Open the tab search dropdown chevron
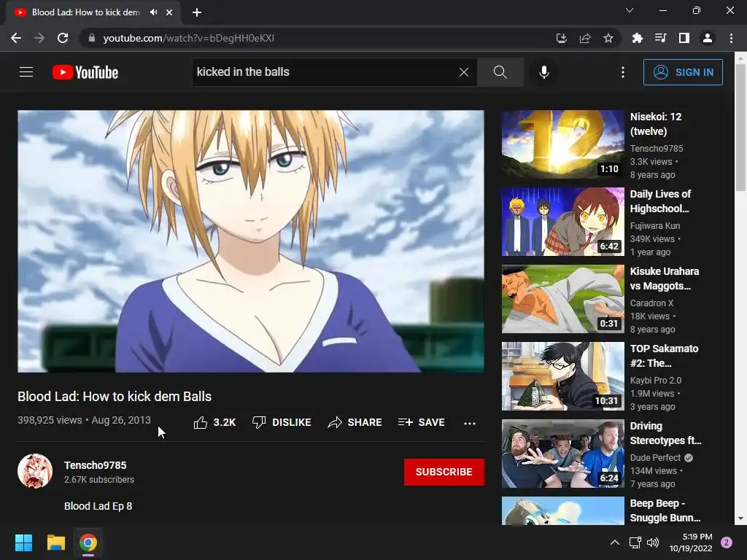 (630, 10)
